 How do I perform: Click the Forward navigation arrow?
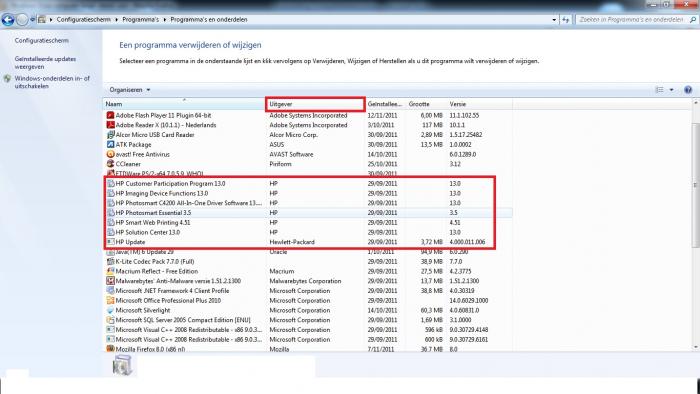click(22, 20)
